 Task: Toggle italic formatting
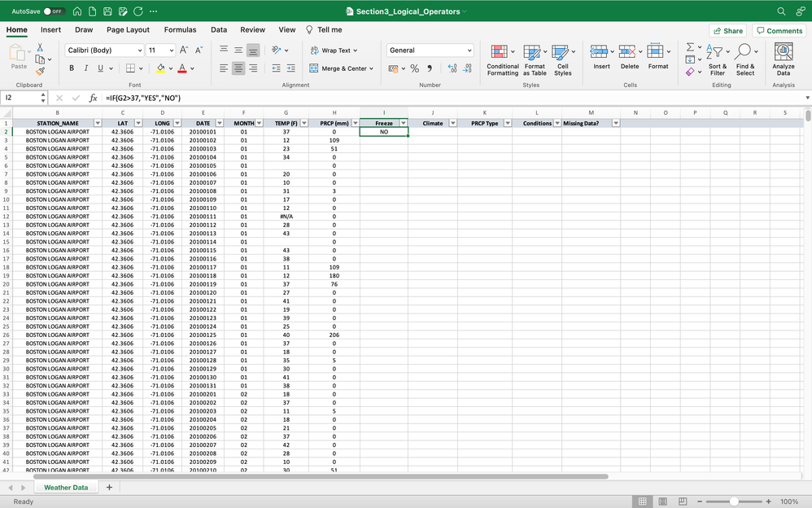[x=85, y=68]
